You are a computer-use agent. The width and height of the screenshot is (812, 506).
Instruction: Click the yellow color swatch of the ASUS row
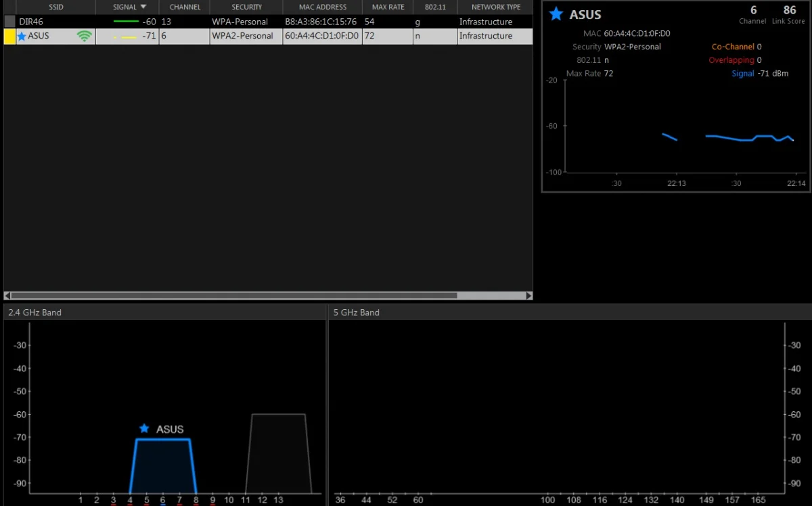pyautogui.click(x=9, y=37)
